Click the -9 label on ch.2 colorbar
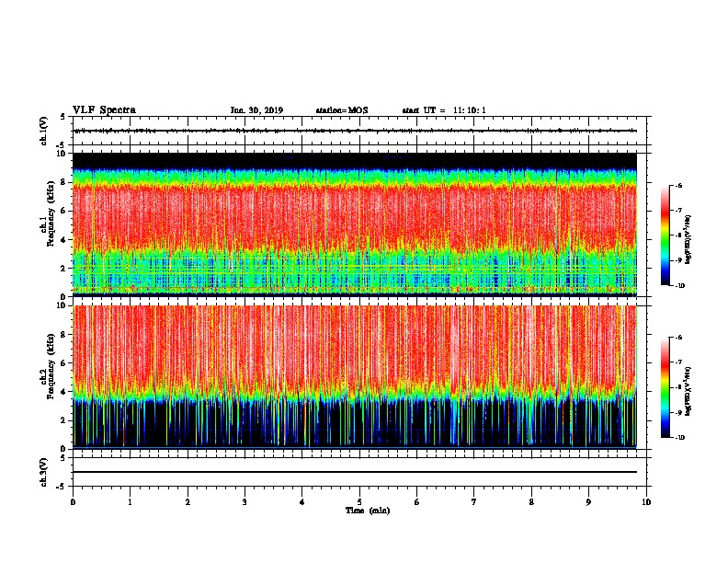This screenshot has height=563, width=728. tap(678, 413)
